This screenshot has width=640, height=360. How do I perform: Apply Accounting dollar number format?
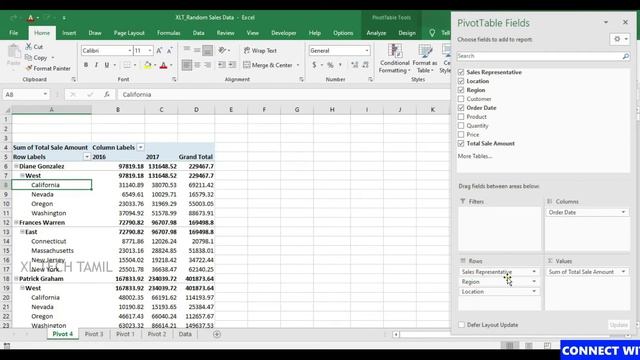tap(314, 65)
